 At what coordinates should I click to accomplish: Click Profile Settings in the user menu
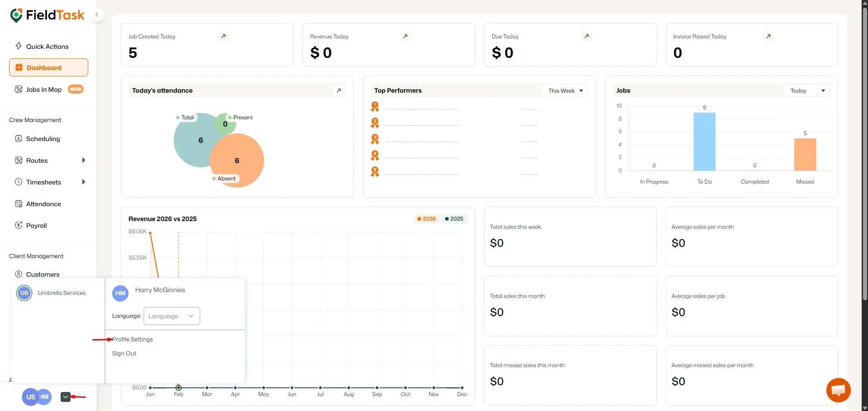(x=133, y=339)
